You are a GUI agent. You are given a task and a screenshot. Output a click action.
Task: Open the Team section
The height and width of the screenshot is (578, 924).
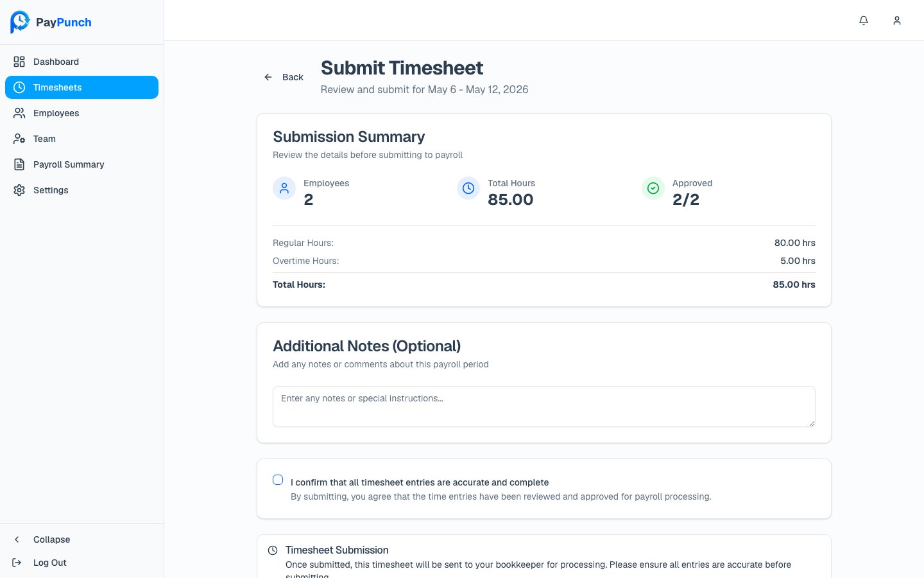pos(81,139)
